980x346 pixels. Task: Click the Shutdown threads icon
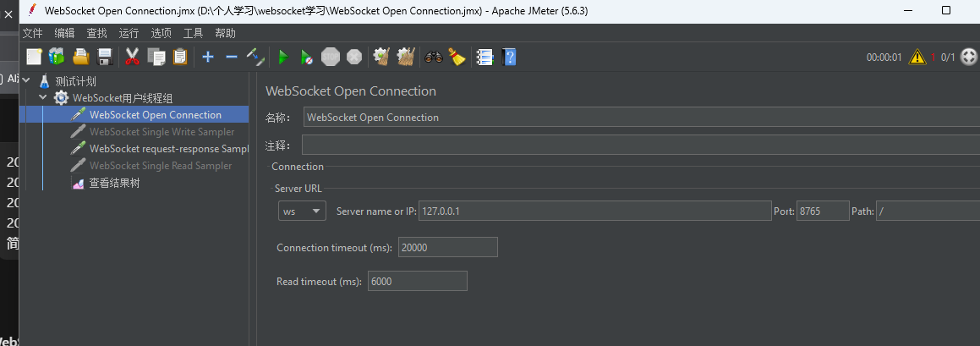tap(353, 57)
